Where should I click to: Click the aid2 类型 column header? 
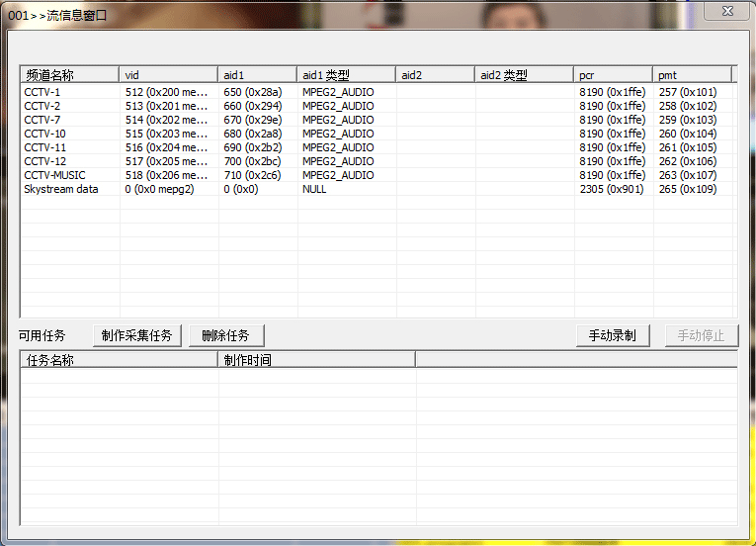(524, 75)
